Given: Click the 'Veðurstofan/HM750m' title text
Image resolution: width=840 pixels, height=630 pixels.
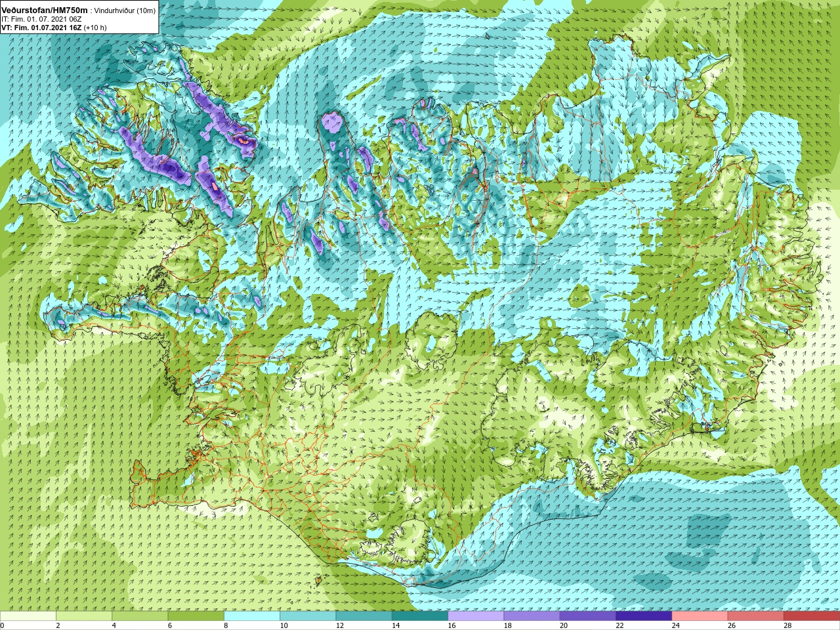Looking at the screenshot, I should (44, 10).
